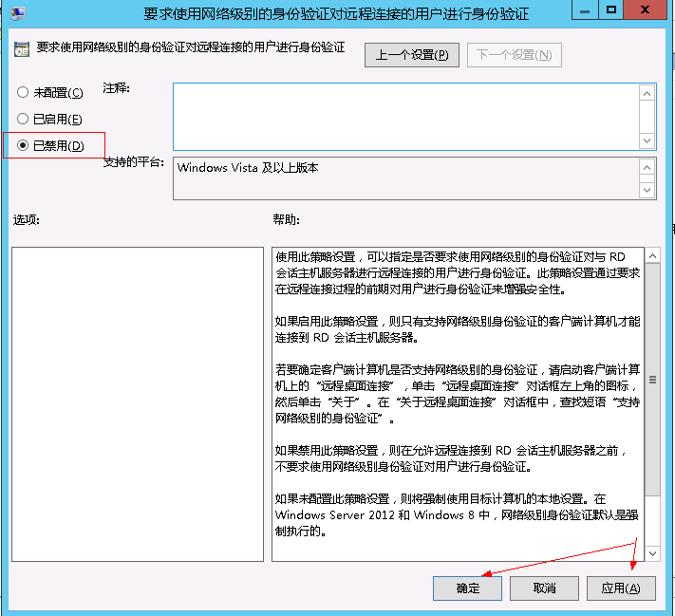Click the 应用(A) button
This screenshot has height=616, width=675.
621,588
